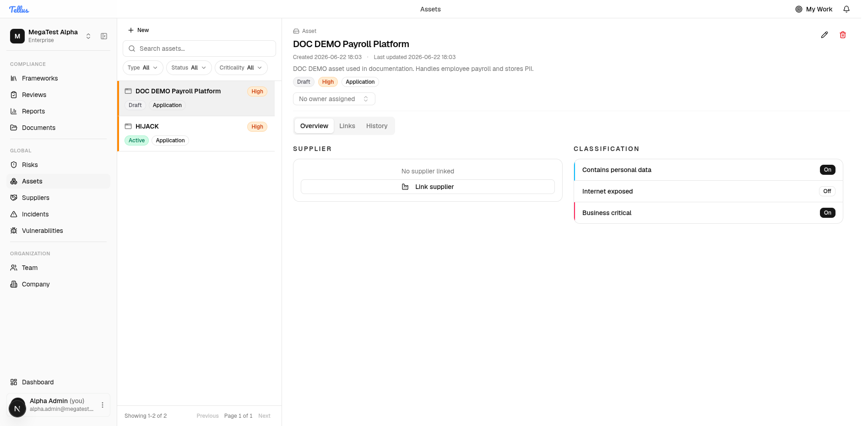Image resolution: width=868 pixels, height=426 pixels.
Task: Open the Dashboard link
Action: (59, 382)
